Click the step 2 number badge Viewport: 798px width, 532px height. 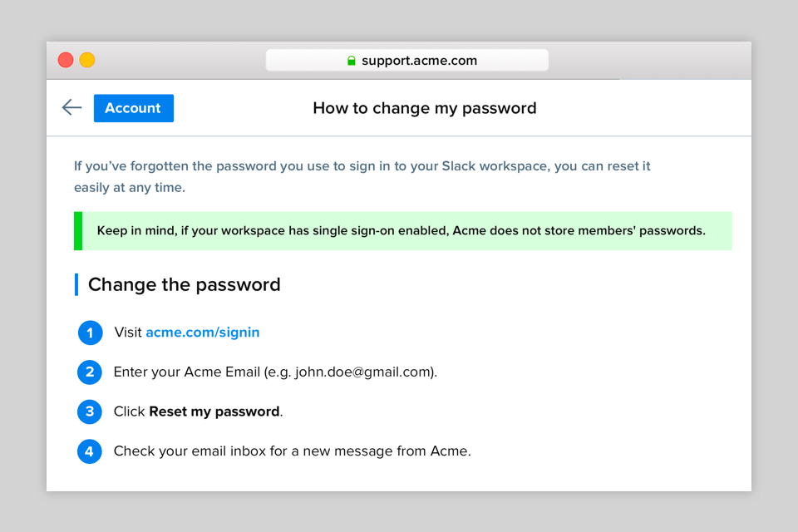[x=90, y=372]
